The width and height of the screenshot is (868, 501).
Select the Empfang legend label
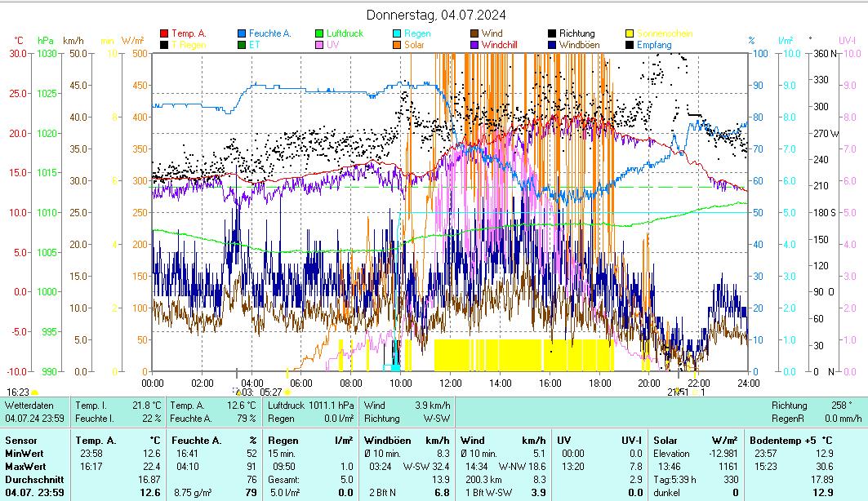(x=654, y=45)
